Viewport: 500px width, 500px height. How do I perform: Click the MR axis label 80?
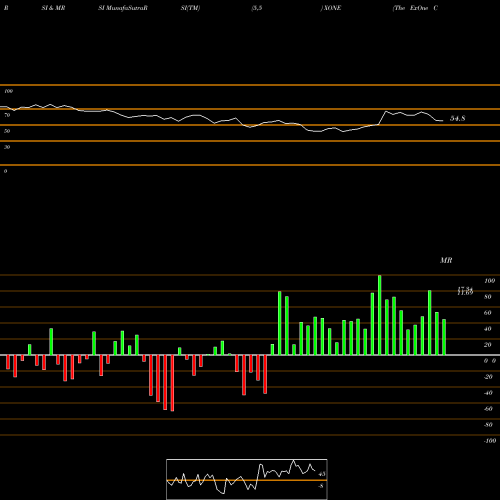point(488,297)
